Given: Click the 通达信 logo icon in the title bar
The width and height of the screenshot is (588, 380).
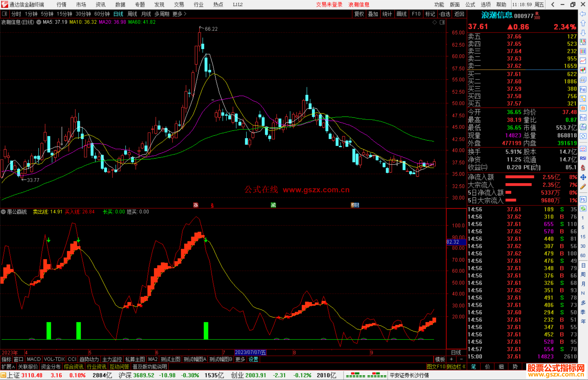Looking at the screenshot, I should 4,4.
